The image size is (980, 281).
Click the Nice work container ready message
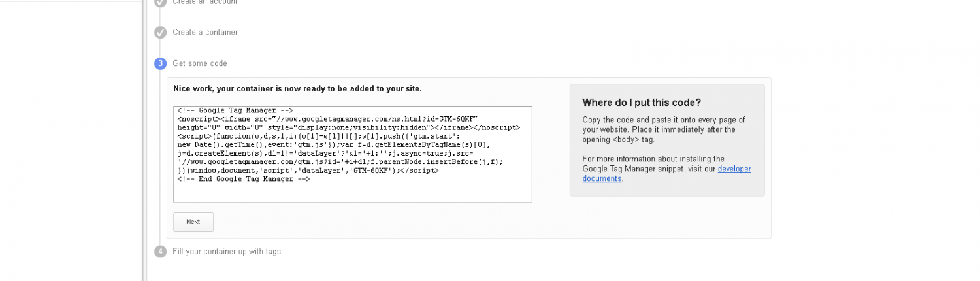(297, 88)
